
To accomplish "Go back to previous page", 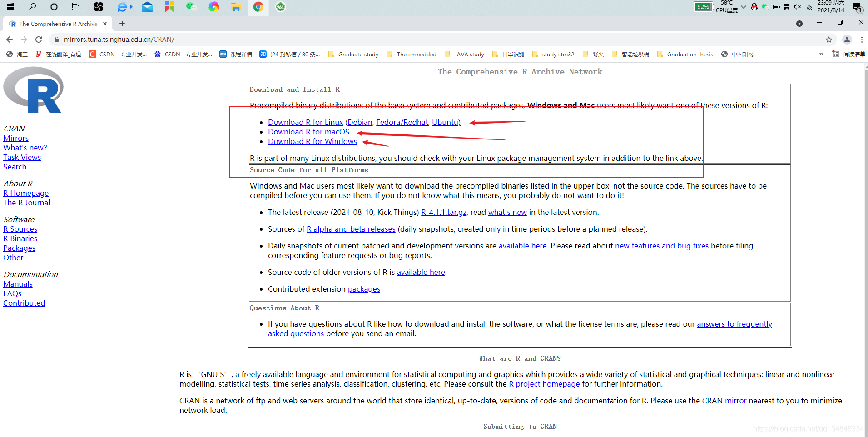I will 10,40.
